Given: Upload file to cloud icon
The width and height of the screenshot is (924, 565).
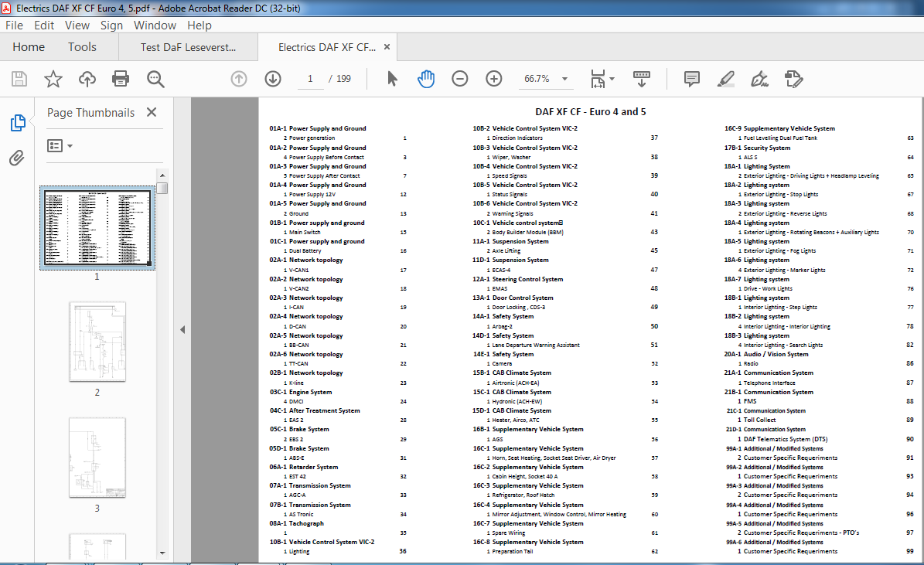Looking at the screenshot, I should pos(87,79).
